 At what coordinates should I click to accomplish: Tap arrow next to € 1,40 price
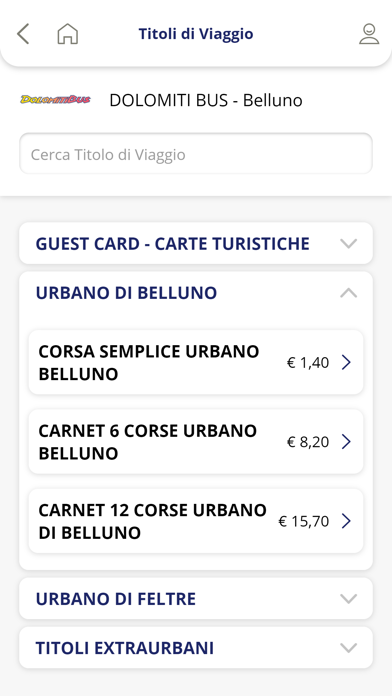[x=346, y=363]
